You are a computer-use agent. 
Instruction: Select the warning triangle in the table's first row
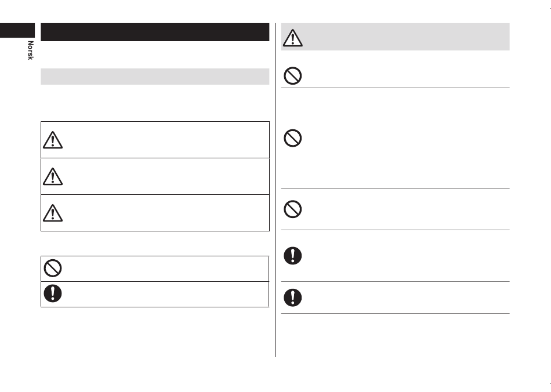pos(53,140)
